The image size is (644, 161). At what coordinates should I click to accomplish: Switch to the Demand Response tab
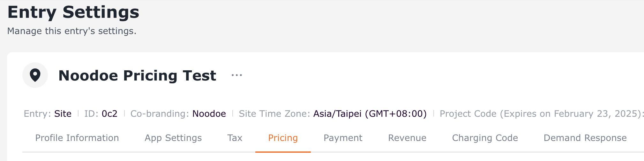pos(585,138)
